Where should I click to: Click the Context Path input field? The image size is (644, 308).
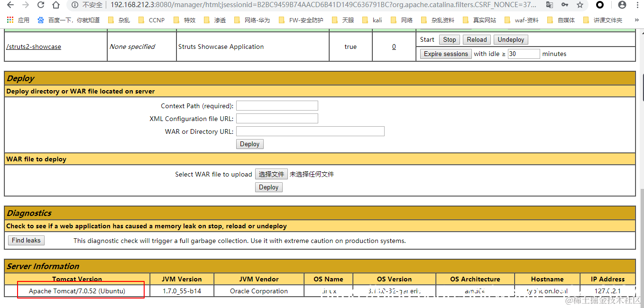coord(277,105)
